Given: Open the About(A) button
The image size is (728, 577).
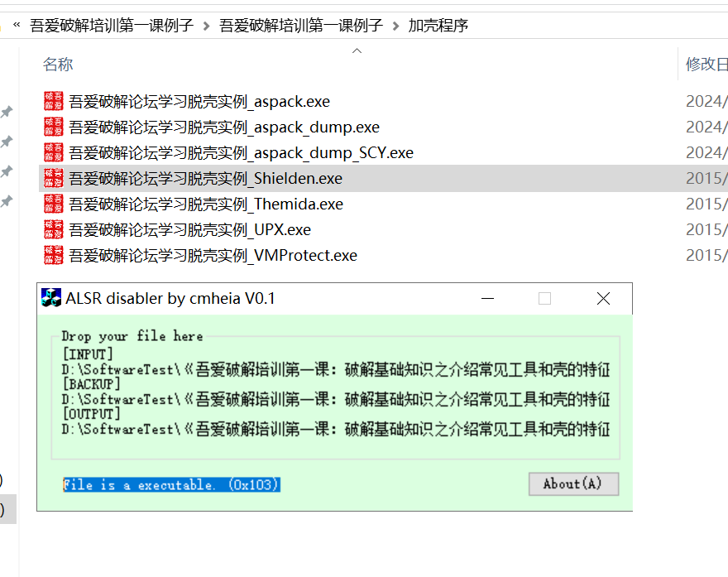Looking at the screenshot, I should pyautogui.click(x=573, y=484).
